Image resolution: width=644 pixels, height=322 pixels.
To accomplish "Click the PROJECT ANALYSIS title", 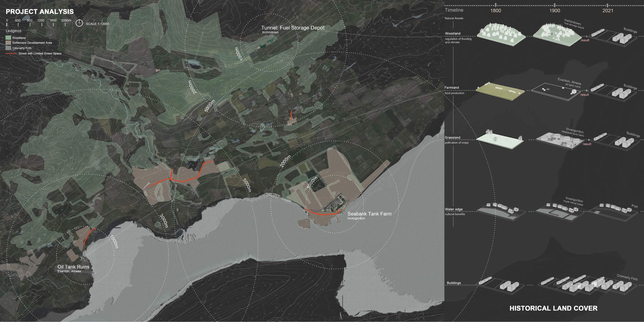I will [39, 12].
